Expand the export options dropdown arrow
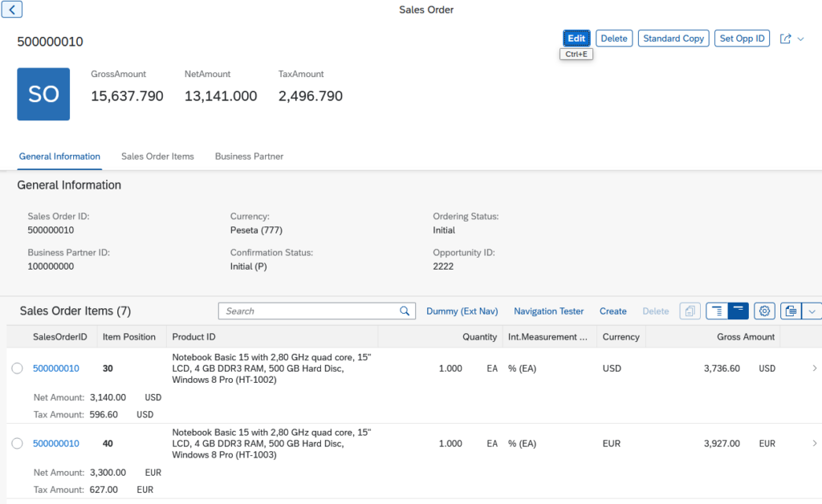The height and width of the screenshot is (504, 822). point(812,311)
